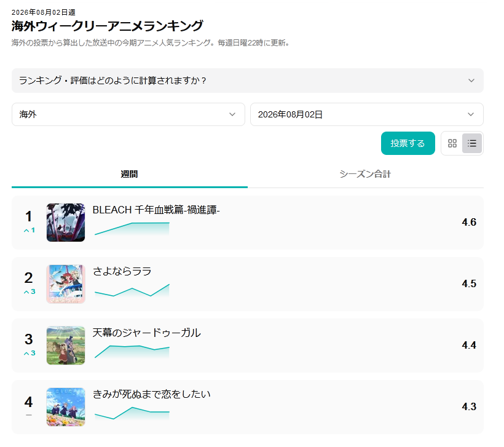
Task: Click the 2026年08月02日週 date label
Action: point(44,12)
